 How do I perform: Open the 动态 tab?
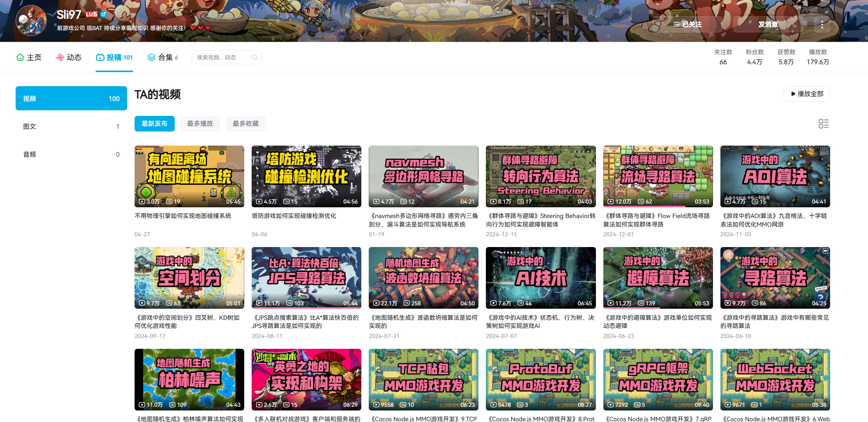pyautogui.click(x=69, y=57)
